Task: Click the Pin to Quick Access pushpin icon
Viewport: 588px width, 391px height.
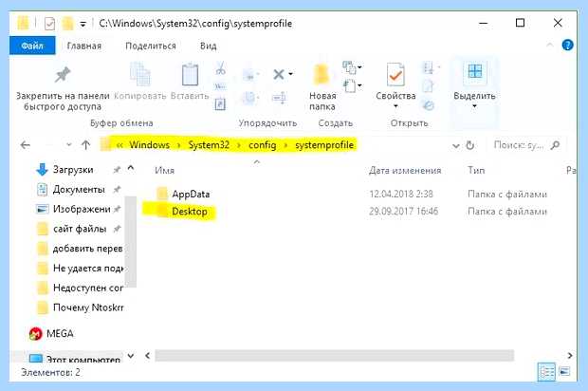Action: tap(63, 75)
